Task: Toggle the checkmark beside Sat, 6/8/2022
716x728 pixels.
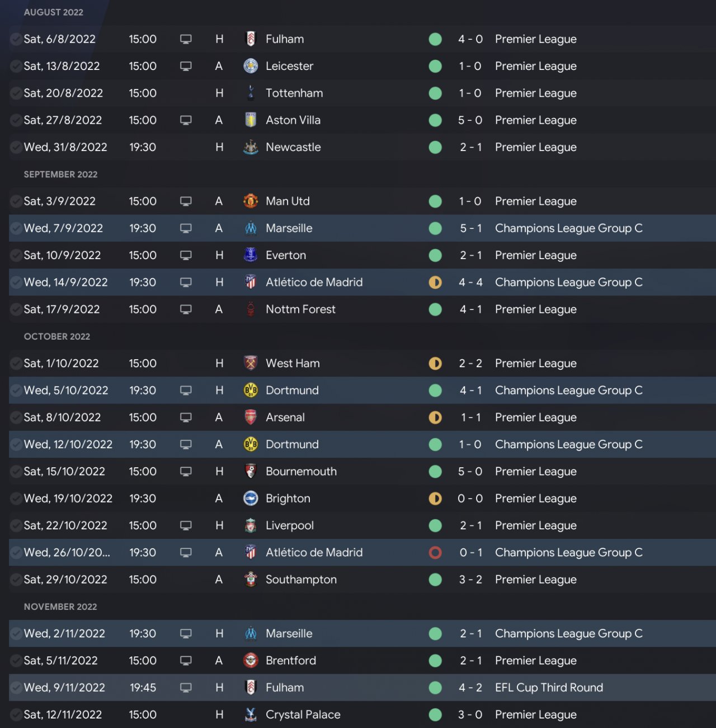Action: (16, 39)
